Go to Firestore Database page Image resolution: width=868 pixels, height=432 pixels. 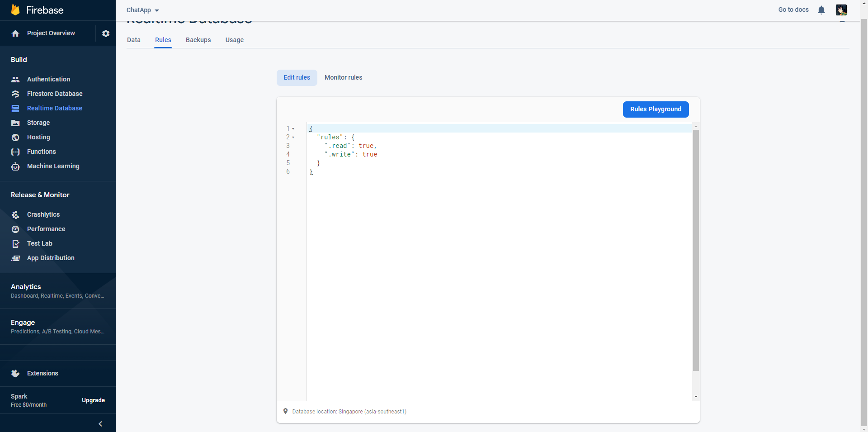click(55, 94)
